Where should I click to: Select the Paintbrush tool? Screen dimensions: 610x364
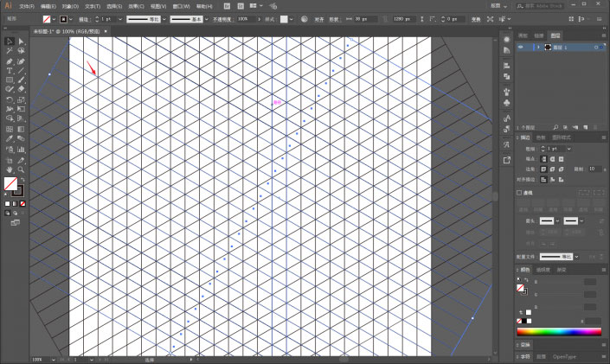[21, 80]
